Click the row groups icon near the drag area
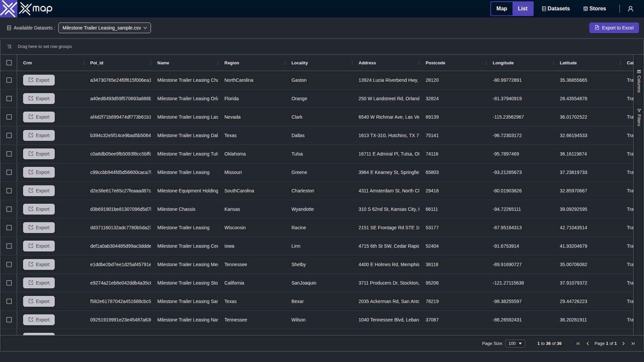Screen dimensions: 644x362 [x=9, y=46]
